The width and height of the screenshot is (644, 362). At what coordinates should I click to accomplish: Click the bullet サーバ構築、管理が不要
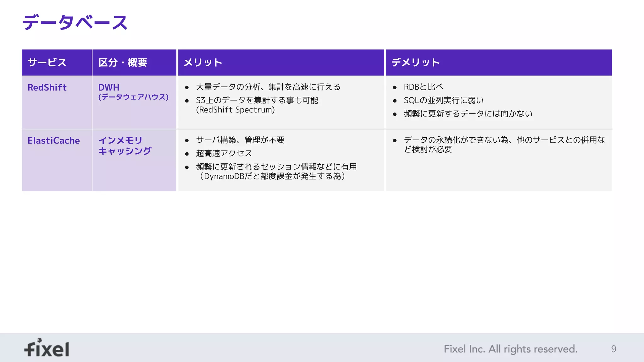click(x=240, y=140)
